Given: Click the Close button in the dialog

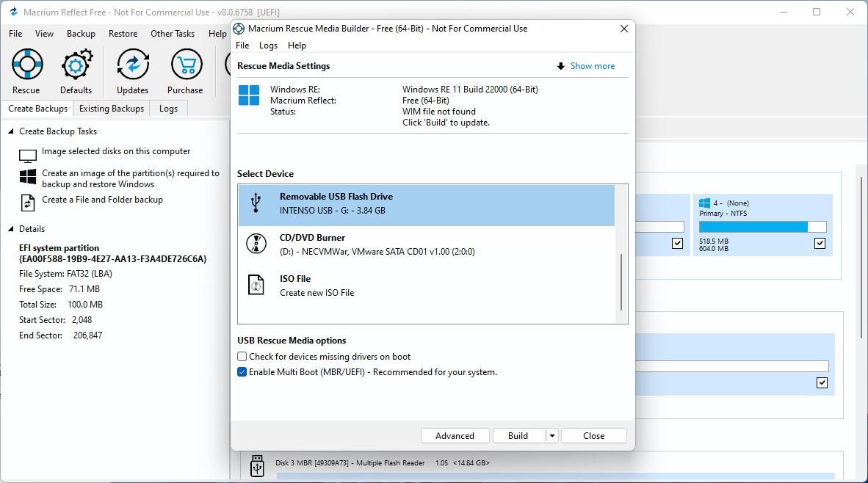Looking at the screenshot, I should [594, 436].
